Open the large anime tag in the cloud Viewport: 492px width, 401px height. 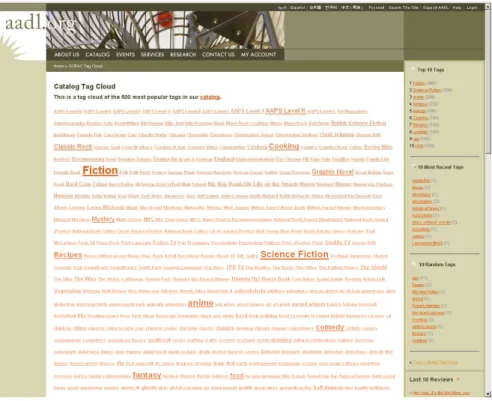200,303
